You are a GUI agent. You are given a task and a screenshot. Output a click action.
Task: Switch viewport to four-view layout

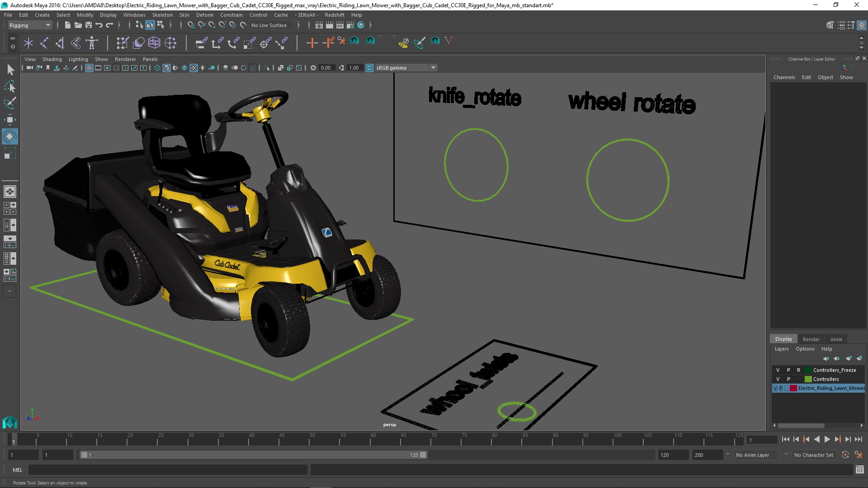point(9,208)
